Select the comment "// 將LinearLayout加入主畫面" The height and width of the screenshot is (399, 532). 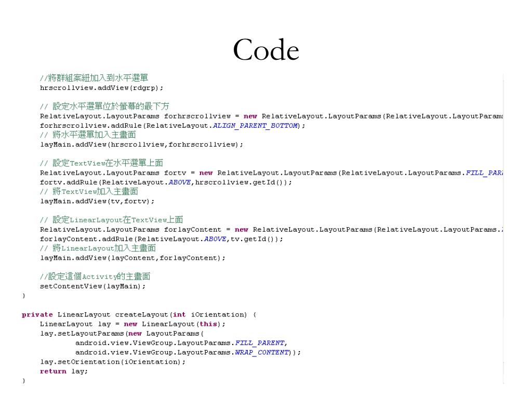[98, 248]
